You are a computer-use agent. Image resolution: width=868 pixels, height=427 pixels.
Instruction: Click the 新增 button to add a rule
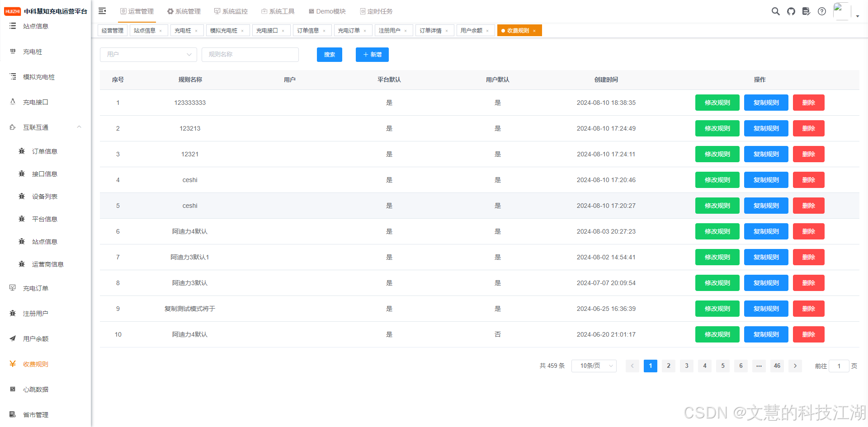pos(372,54)
